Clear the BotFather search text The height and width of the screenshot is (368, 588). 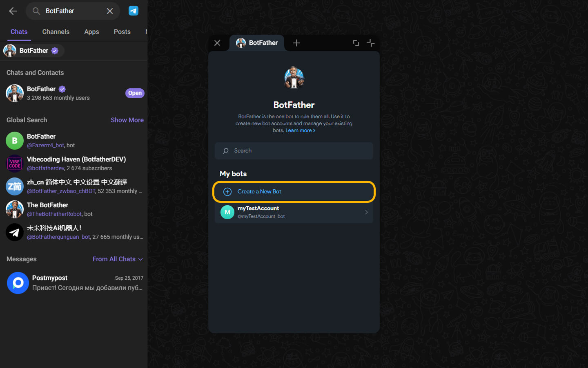(x=110, y=11)
